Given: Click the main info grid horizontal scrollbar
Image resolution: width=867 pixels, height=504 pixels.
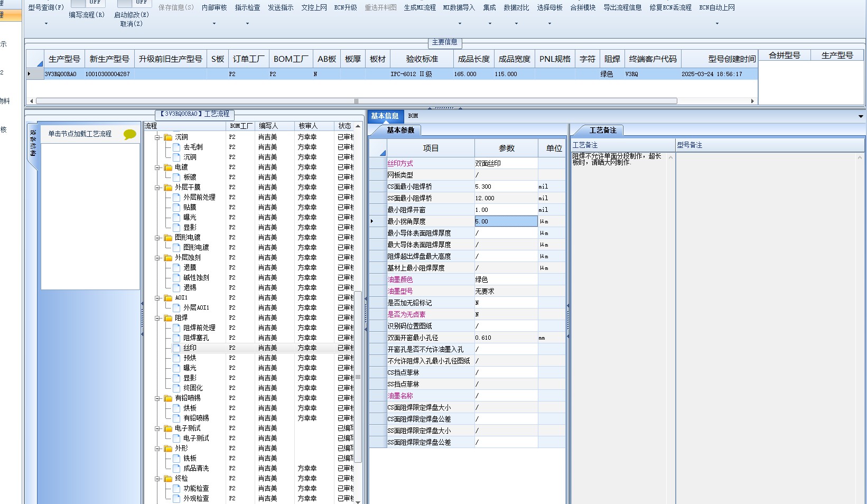Looking at the screenshot, I should (356, 101).
